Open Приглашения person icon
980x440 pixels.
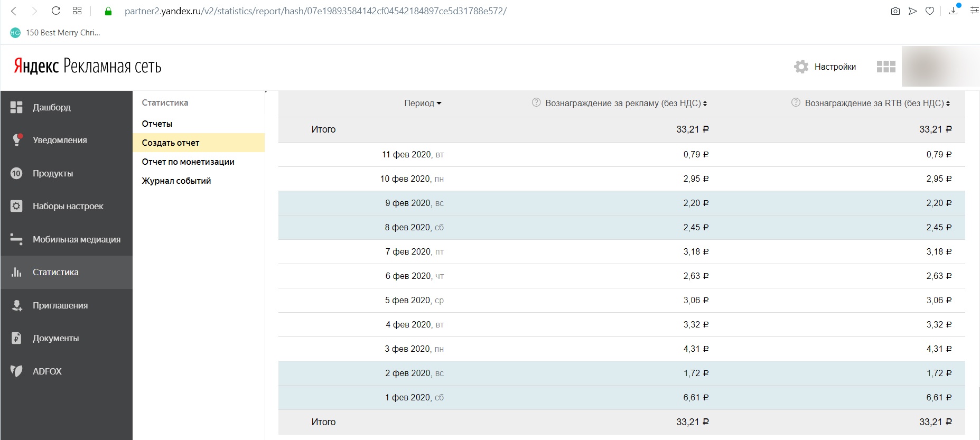pos(17,305)
